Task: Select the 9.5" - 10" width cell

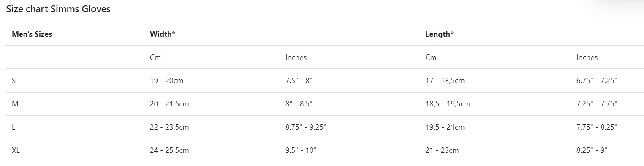Action: 301,150
